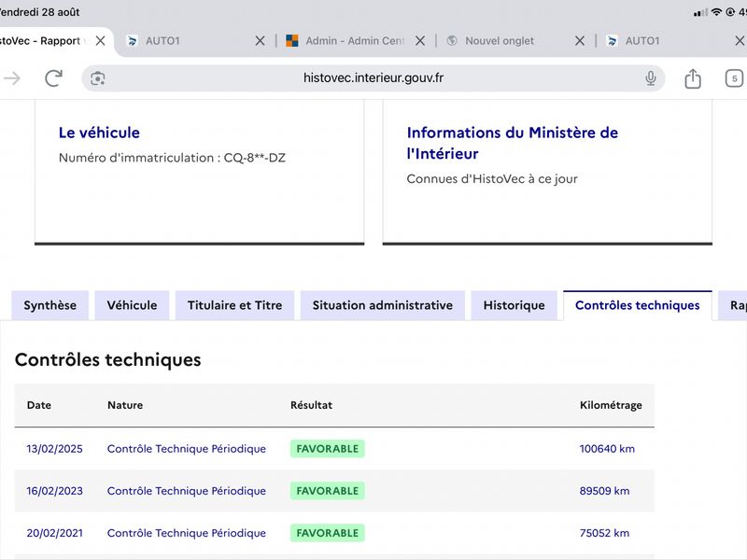Reload the HistoVec page
The height and width of the screenshot is (560, 747).
[x=53, y=78]
